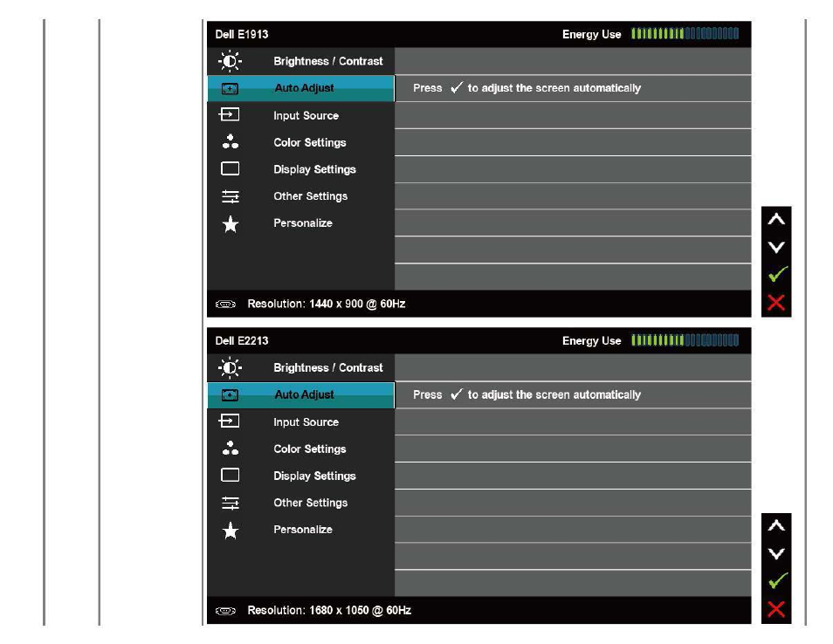
Task: Click Input Source icon in Dell E2213 menu
Action: coord(229,421)
